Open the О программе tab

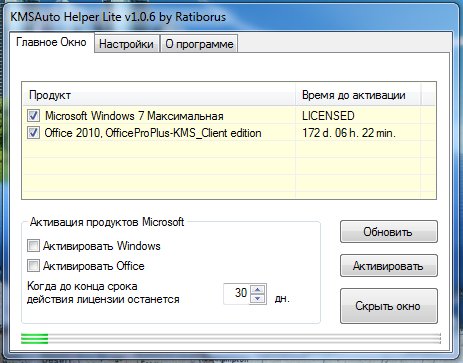199,44
